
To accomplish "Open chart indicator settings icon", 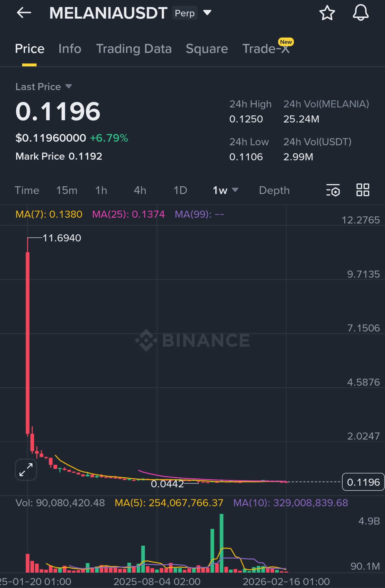I will (333, 190).
